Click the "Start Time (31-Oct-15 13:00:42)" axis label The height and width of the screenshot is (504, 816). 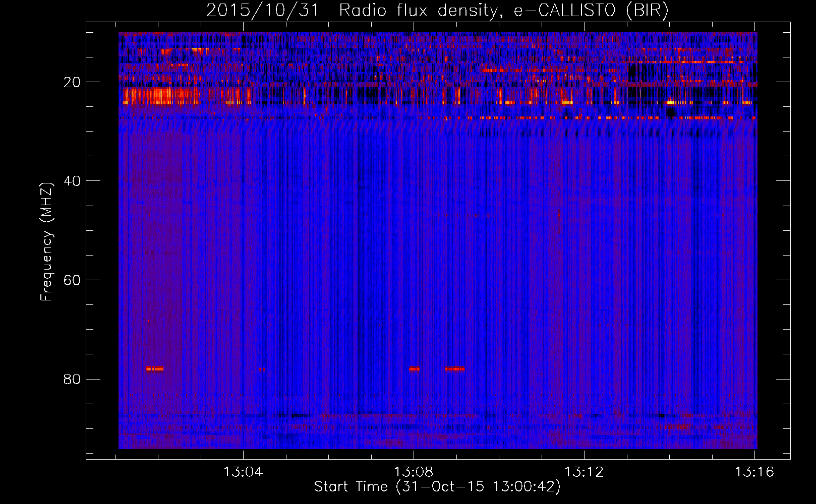tap(437, 486)
